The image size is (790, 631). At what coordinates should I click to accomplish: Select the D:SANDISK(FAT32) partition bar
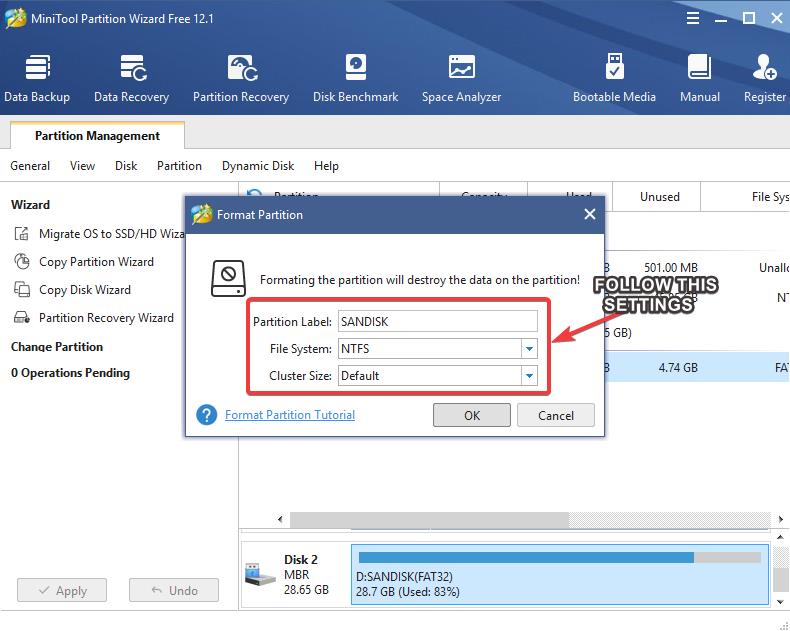pos(560,575)
